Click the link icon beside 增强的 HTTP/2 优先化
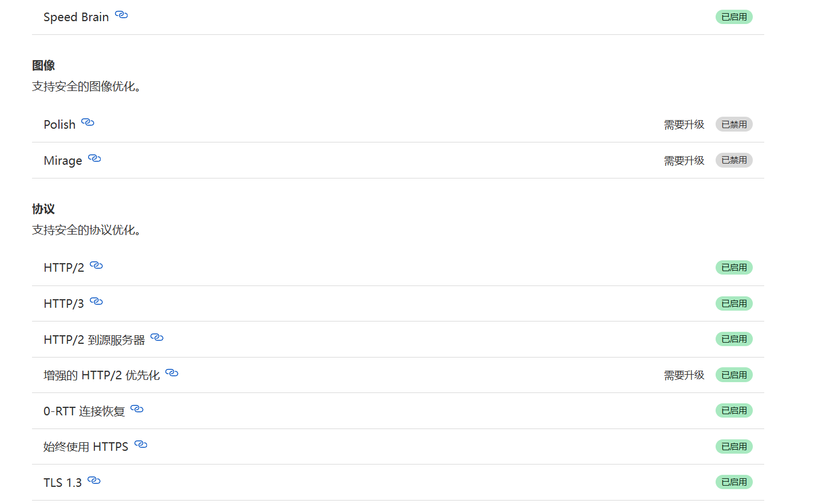Viewport: 818px width, 504px height. 172,373
